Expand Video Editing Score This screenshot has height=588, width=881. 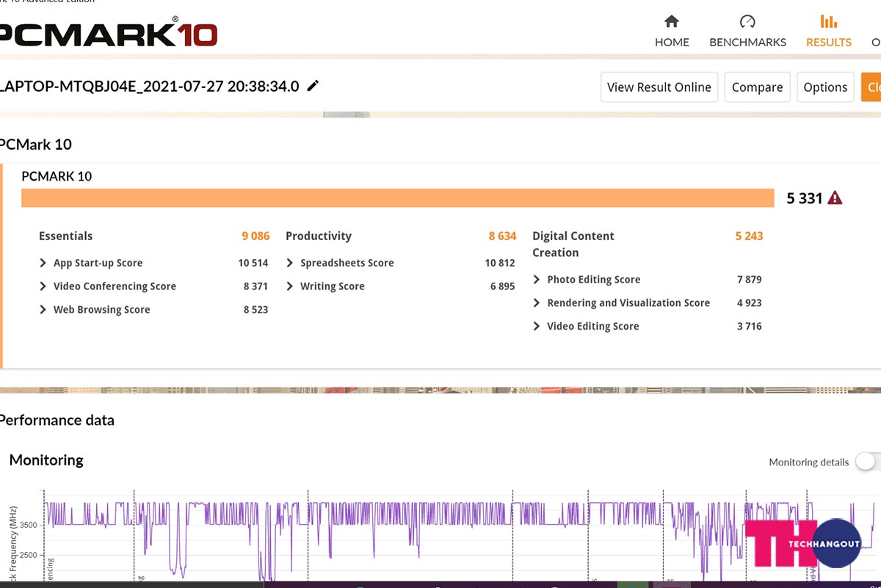click(537, 326)
